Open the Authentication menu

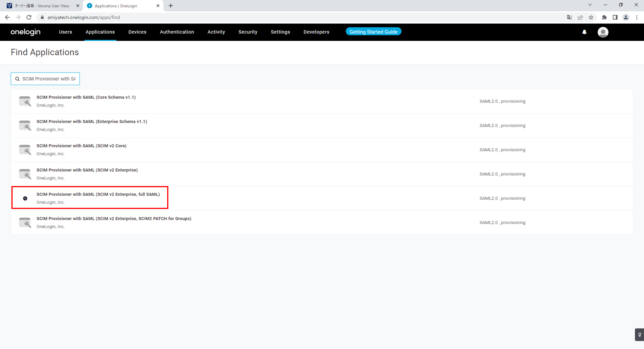(177, 32)
